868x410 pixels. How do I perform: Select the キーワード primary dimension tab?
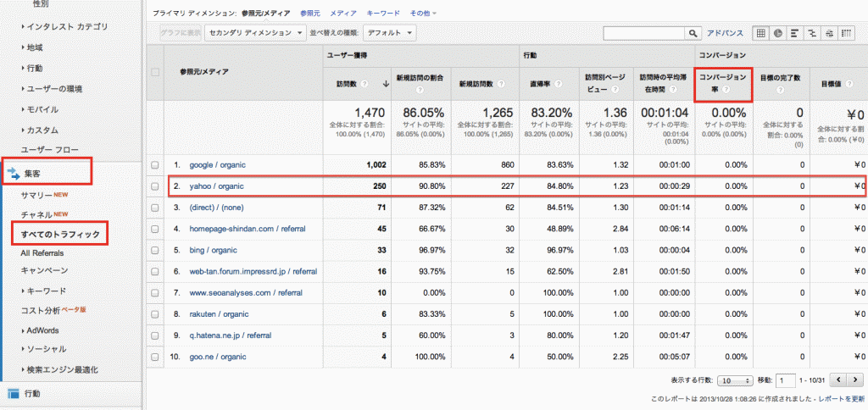coord(384,14)
